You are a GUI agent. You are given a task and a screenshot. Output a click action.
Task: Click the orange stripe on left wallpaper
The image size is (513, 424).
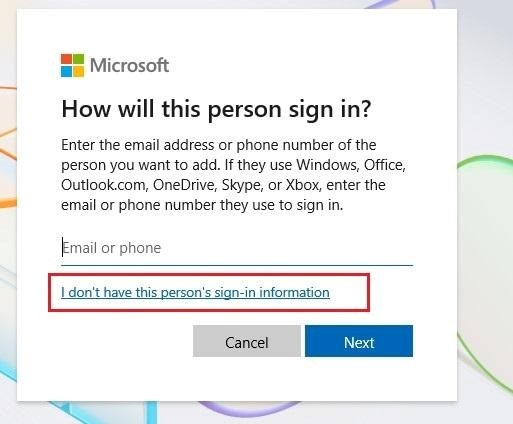point(8,202)
